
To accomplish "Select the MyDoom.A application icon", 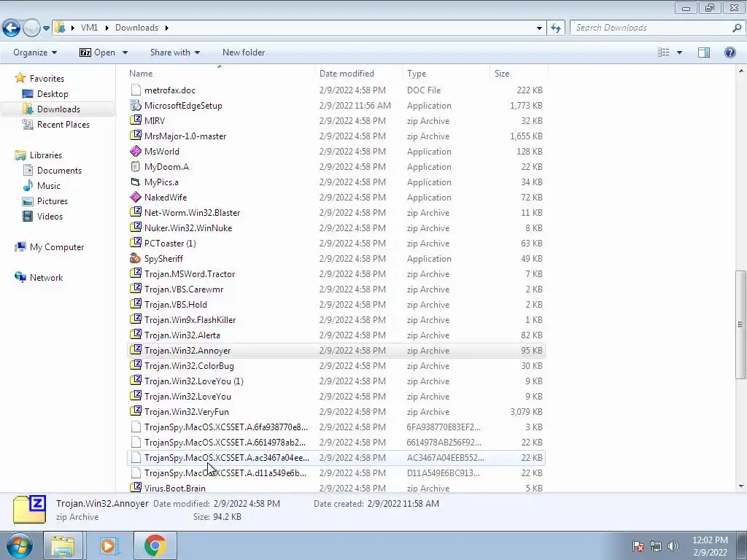I will point(136,166).
